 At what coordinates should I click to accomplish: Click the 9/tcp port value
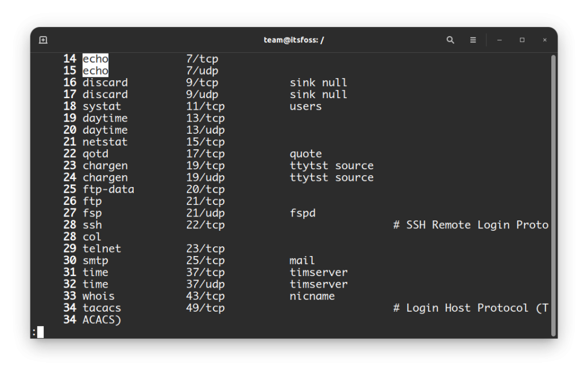pos(202,83)
